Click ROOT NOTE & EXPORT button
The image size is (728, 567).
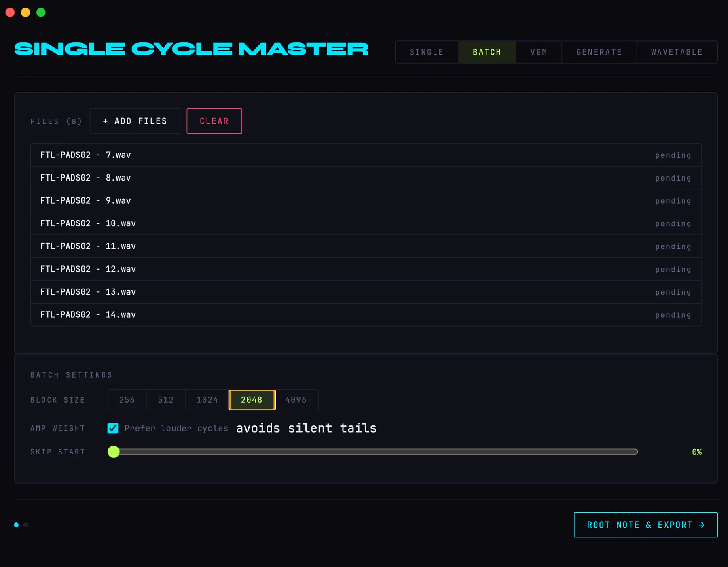click(x=646, y=525)
